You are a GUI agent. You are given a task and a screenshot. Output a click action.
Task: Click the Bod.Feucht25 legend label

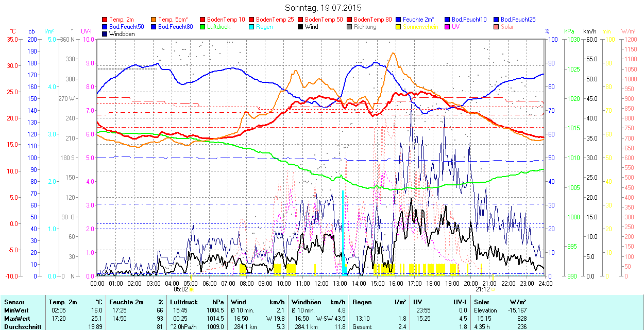[518, 20]
